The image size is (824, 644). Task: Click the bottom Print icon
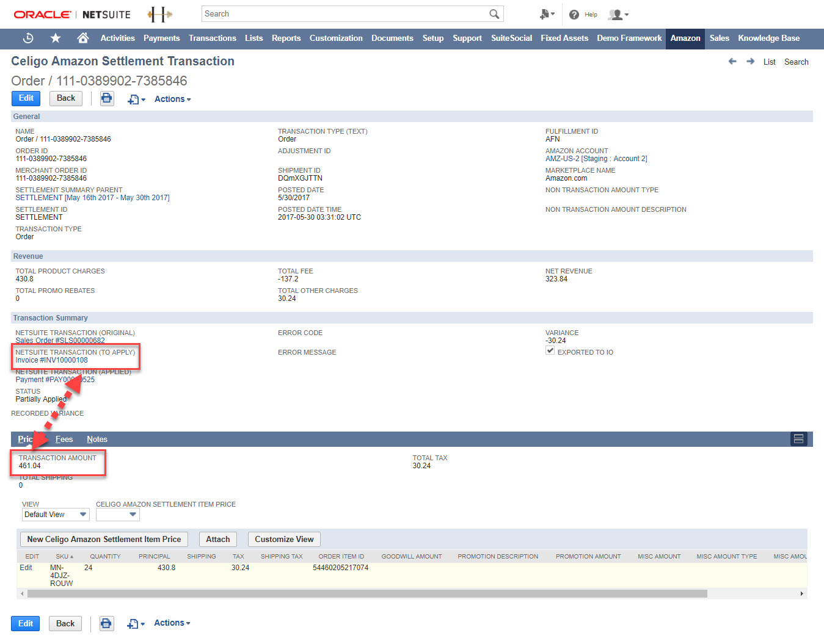tap(106, 623)
